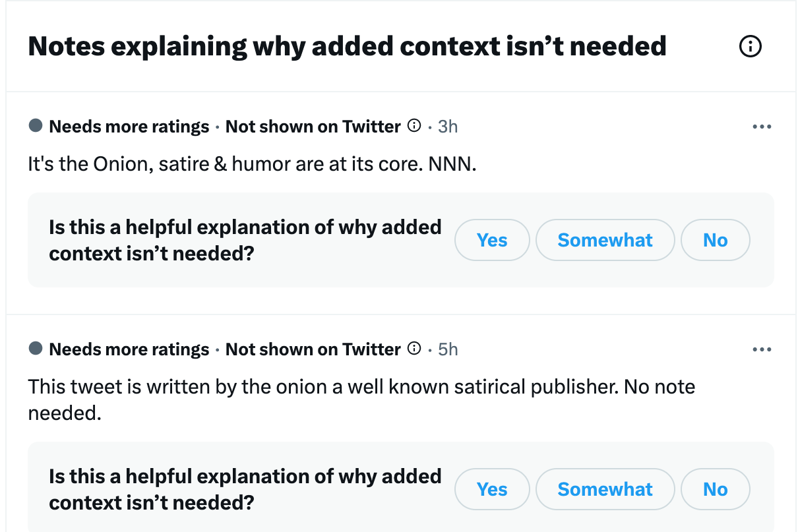
Task: Select Yes on the satirical publisher note
Action: click(492, 489)
